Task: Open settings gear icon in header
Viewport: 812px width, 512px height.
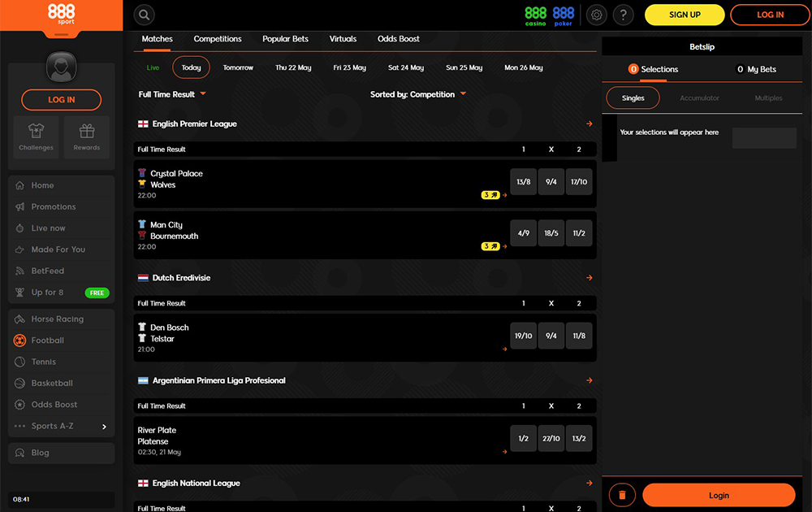Action: [x=597, y=15]
